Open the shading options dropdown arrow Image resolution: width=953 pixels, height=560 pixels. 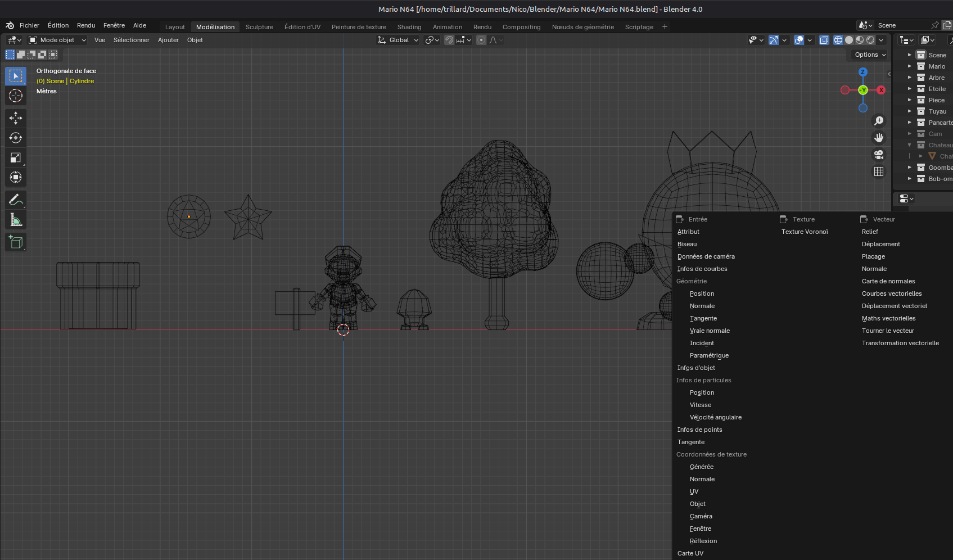point(882,40)
